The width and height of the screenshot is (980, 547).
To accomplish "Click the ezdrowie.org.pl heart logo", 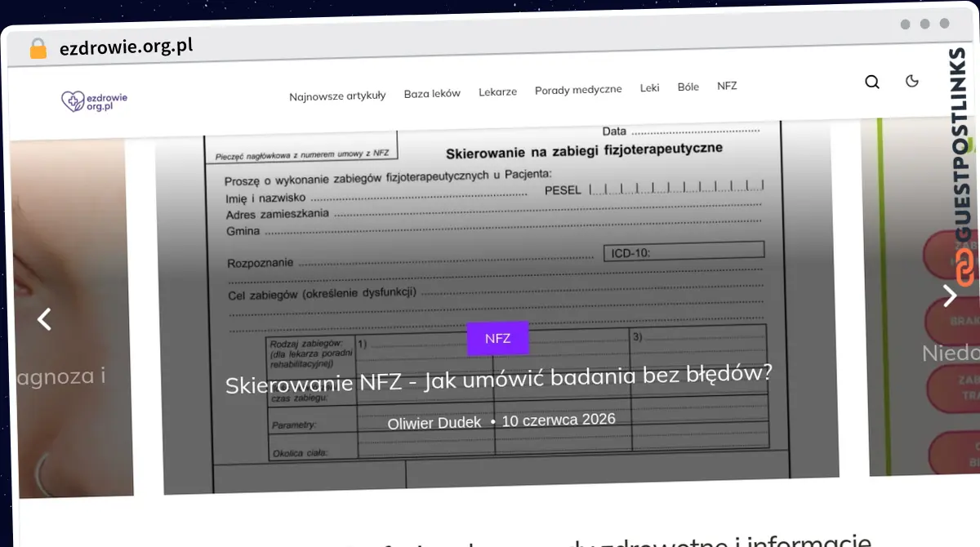I will click(95, 101).
